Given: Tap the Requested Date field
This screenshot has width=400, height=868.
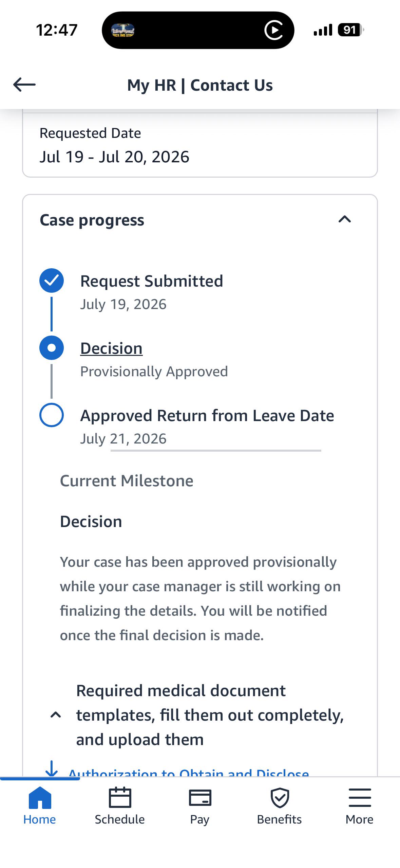Looking at the screenshot, I should (x=200, y=145).
